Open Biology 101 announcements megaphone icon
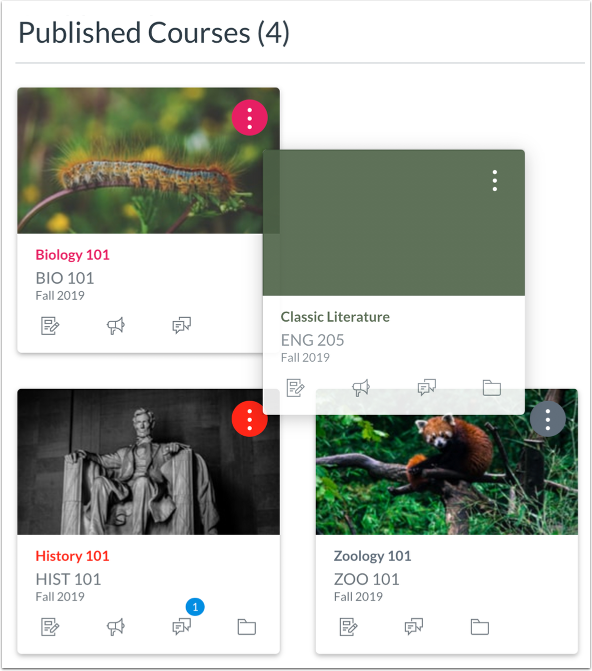 tap(116, 326)
